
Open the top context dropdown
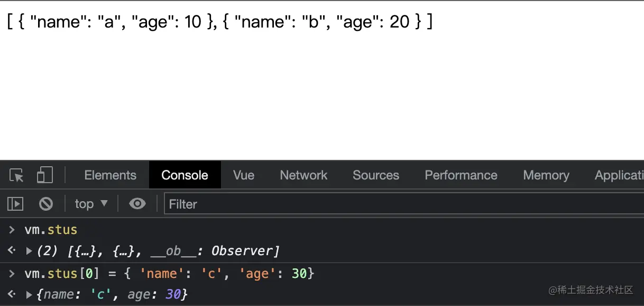coord(91,204)
